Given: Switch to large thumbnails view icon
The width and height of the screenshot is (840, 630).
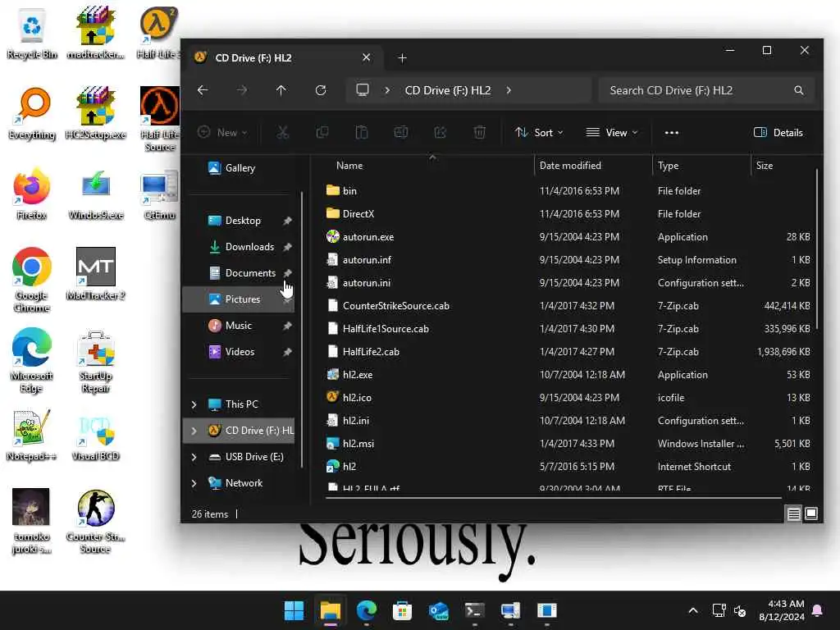Looking at the screenshot, I should (811, 514).
